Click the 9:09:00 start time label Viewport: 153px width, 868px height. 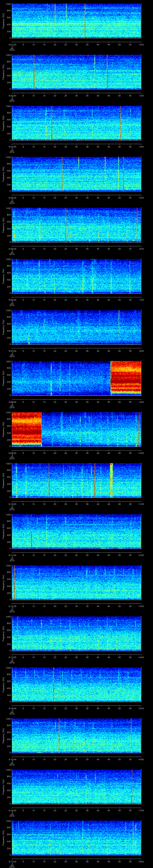[12, 453]
